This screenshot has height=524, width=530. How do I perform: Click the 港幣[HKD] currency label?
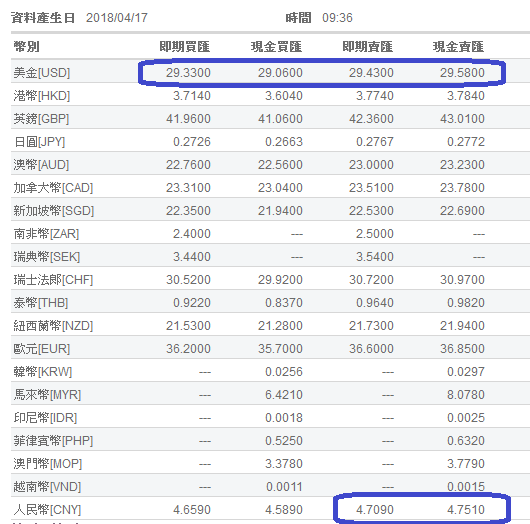tap(42, 96)
